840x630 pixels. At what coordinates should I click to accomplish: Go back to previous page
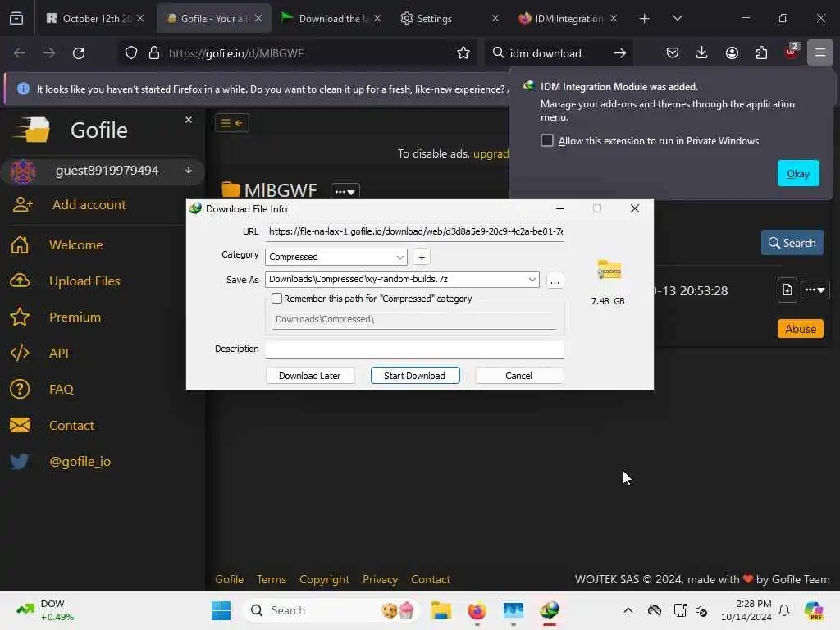point(20,53)
